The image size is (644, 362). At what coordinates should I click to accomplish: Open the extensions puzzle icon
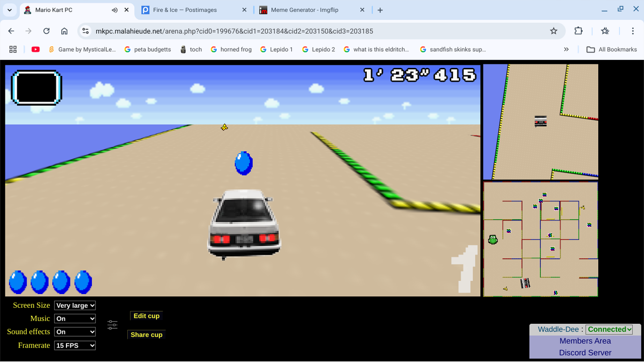point(579,31)
